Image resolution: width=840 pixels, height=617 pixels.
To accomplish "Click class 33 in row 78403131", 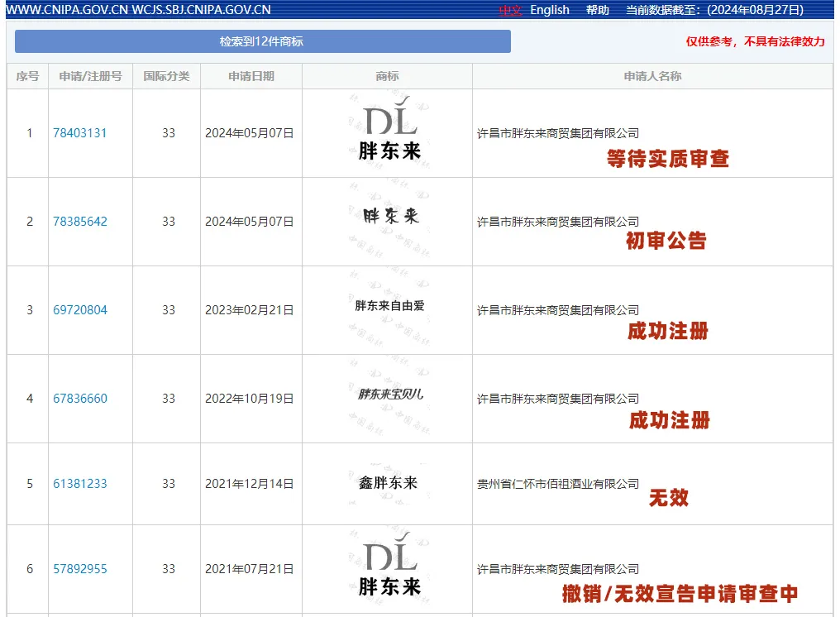I will (168, 133).
